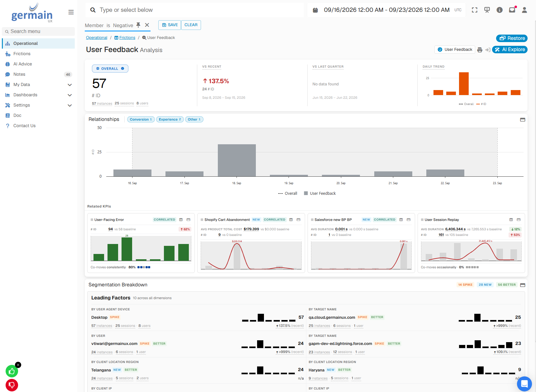Toggle the Experience relationship chip
This screenshot has height=392, width=536.
point(170,119)
